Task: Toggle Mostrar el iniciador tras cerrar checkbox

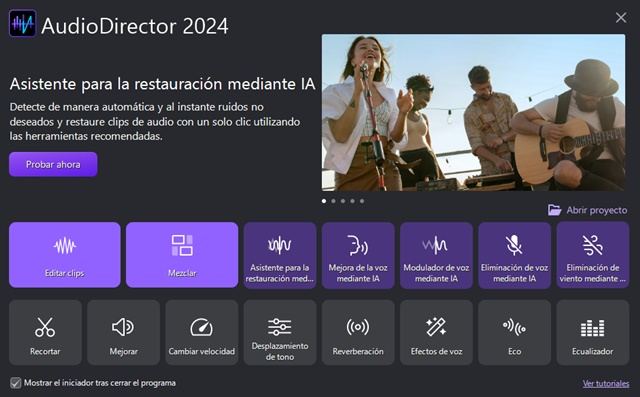Action: pos(16,383)
